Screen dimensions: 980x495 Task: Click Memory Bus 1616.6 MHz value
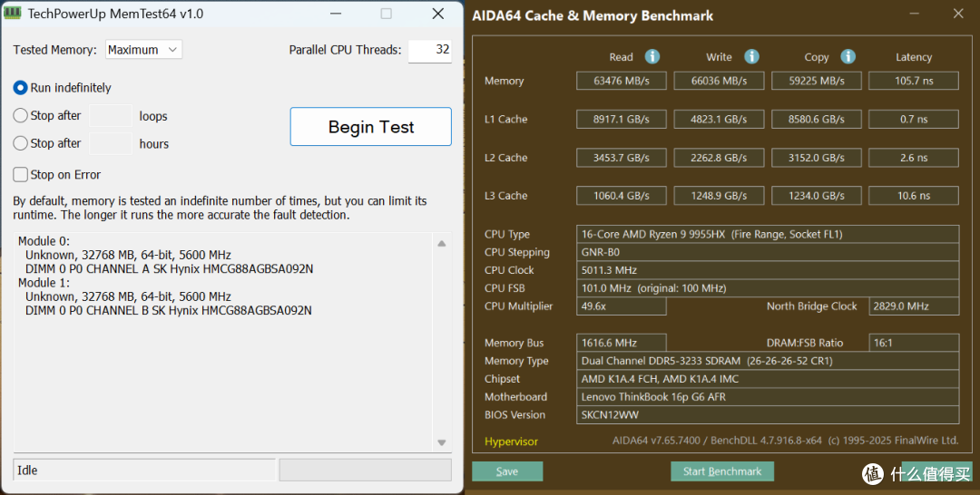click(622, 343)
